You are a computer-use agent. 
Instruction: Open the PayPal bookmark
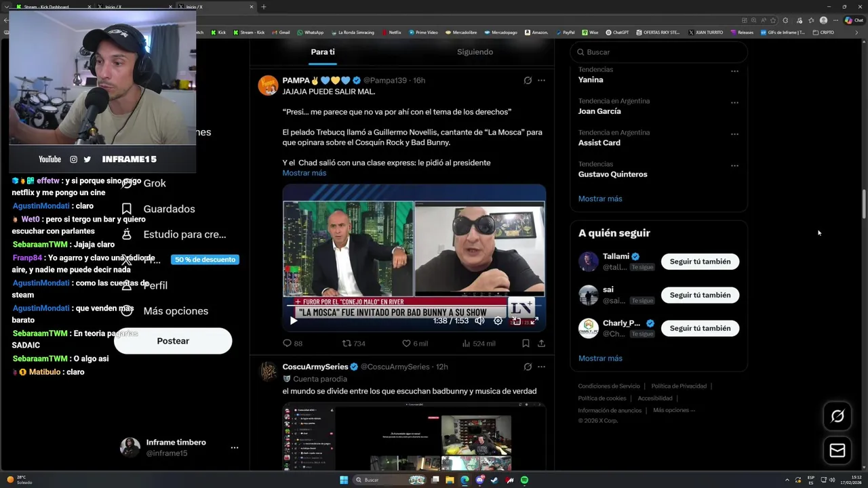(x=564, y=32)
